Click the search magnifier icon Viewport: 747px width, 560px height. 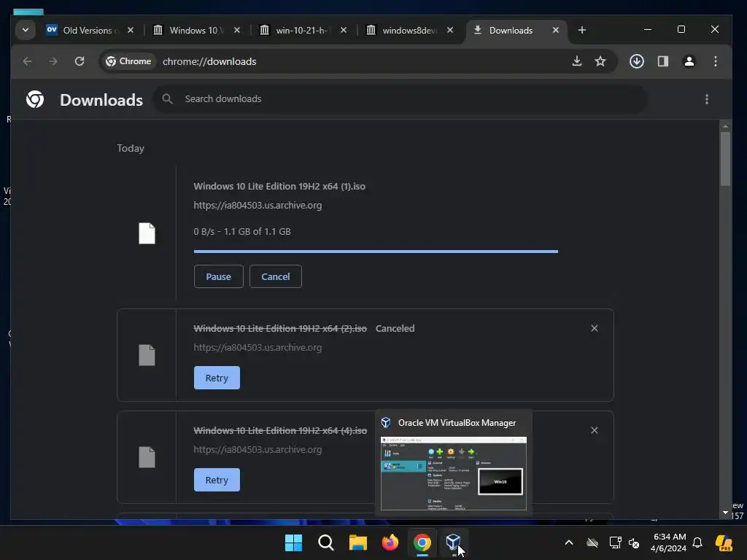click(167, 99)
